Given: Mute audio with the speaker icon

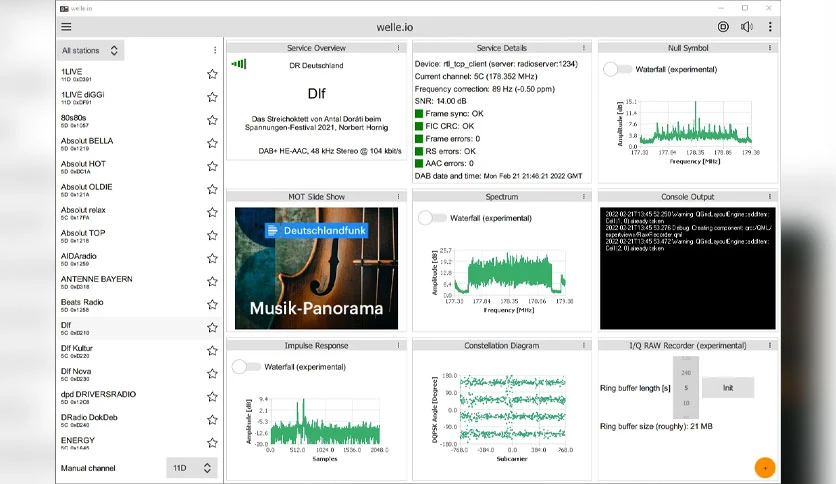Looking at the screenshot, I should click(746, 27).
